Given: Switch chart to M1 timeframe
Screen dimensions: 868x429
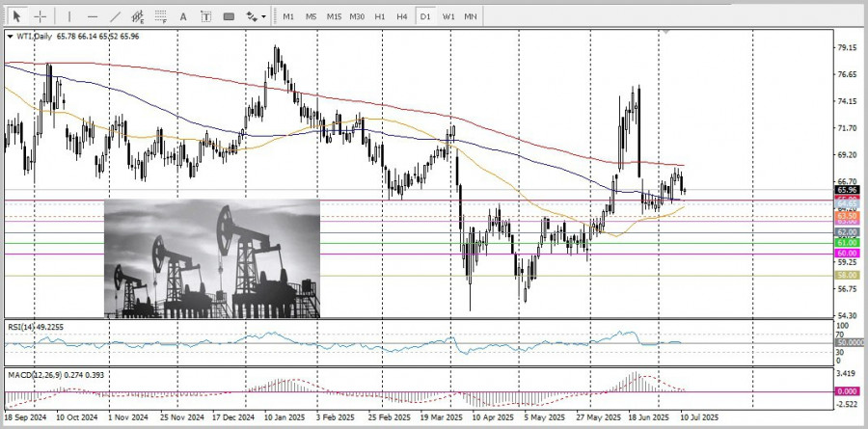Looking at the screenshot, I should click(288, 16).
